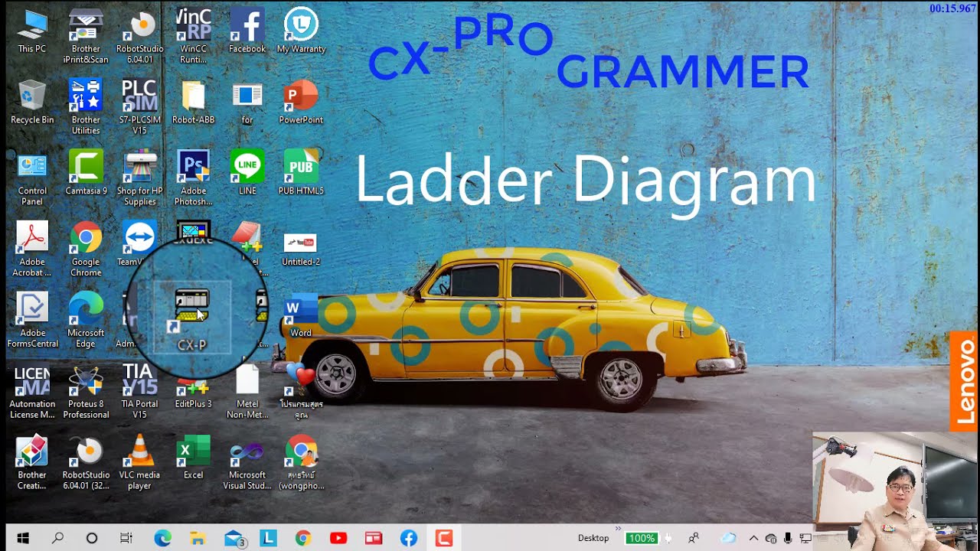Select the Brother Utilities icon
The height and width of the screenshot is (551, 980).
pyautogui.click(x=86, y=107)
